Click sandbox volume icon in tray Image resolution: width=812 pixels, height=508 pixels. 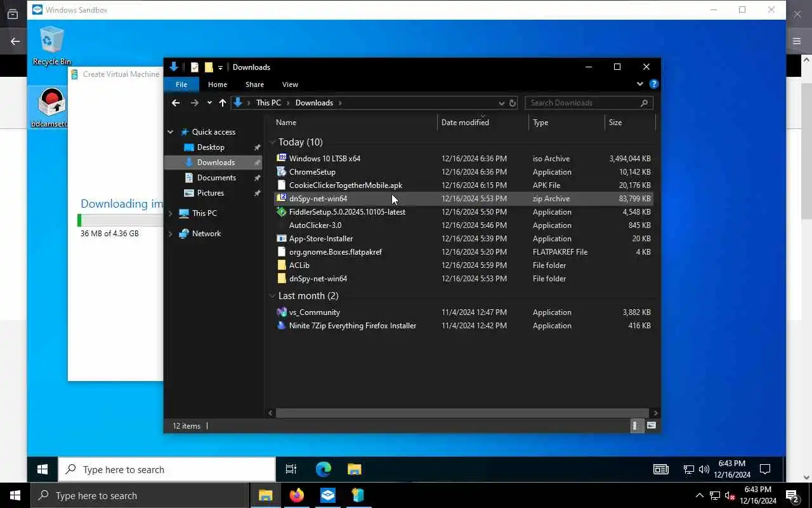(704, 469)
